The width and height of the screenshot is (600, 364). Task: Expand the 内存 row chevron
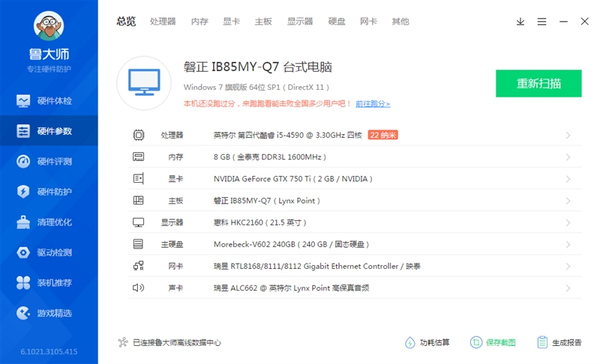pyautogui.click(x=568, y=157)
